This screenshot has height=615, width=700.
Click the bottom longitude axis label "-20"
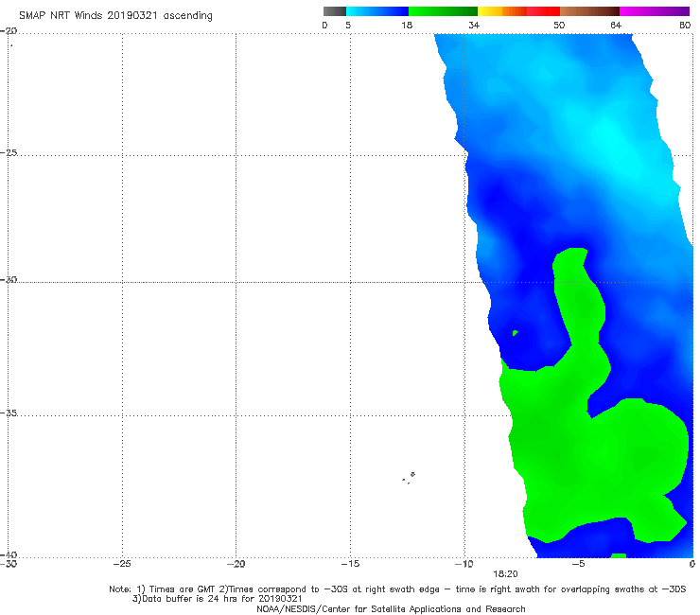(x=236, y=564)
